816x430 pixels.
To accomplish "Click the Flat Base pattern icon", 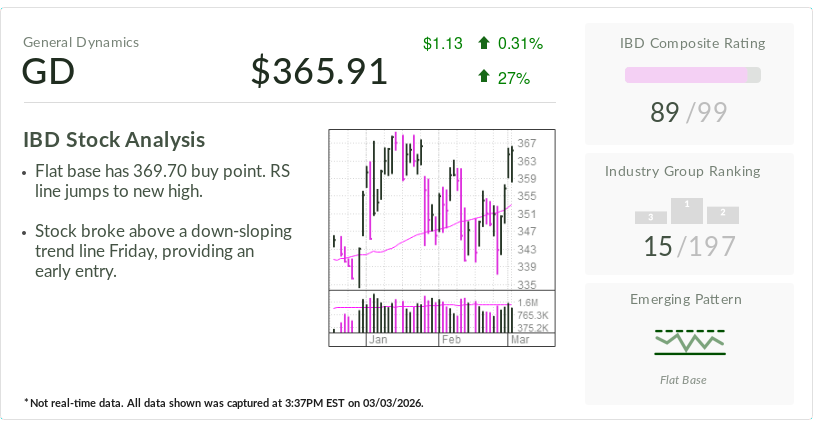I will coord(690,342).
